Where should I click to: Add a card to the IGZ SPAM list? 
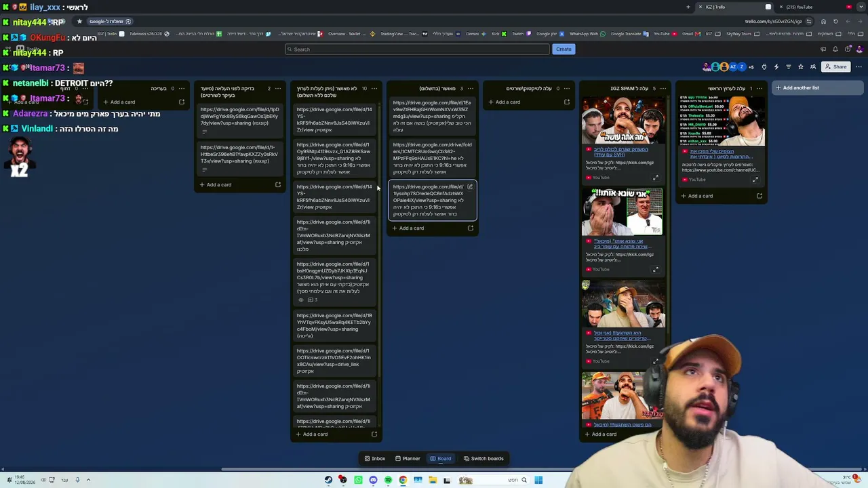(x=601, y=434)
